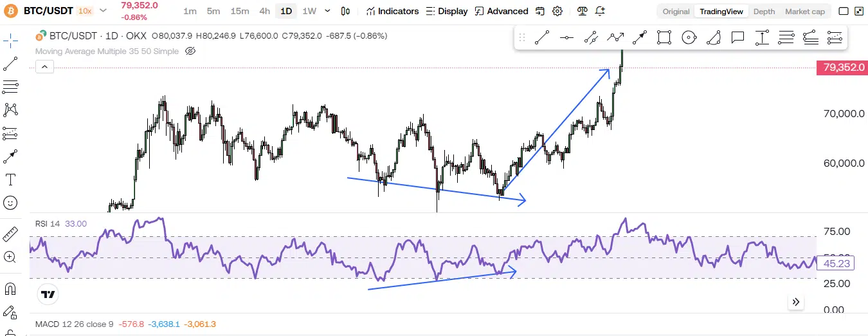Screen dimensions: 868x336
Task: Switch to the Market cap tab
Action: coord(804,12)
